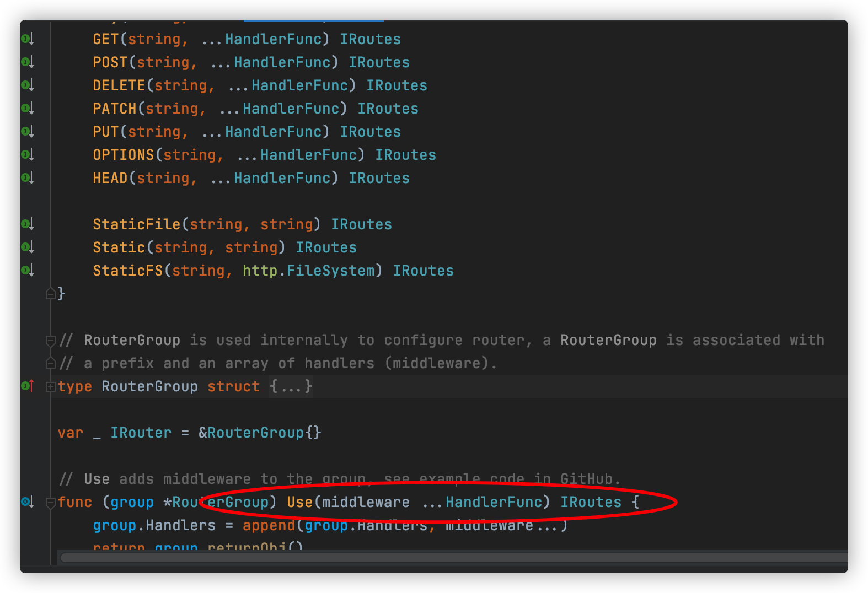Click the GET method name
This screenshot has width=868, height=593.
pos(106,39)
